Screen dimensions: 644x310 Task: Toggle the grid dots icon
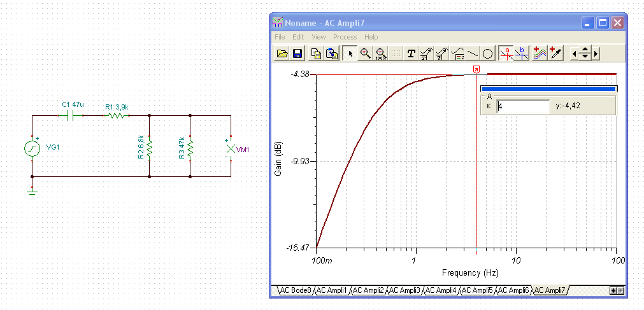coord(396,53)
